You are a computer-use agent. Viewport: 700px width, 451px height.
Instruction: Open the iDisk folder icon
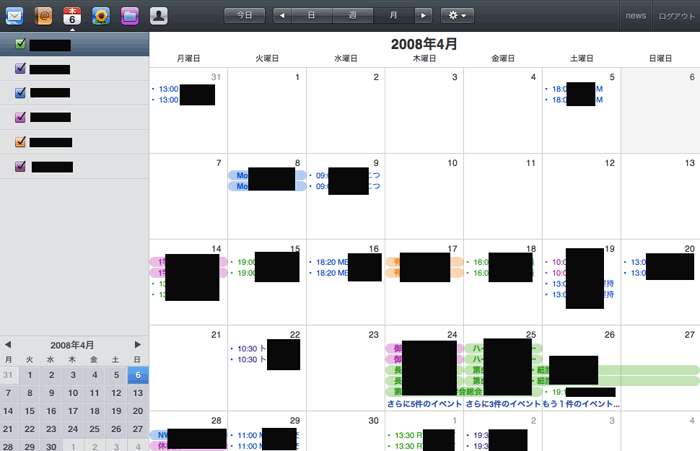coord(130,16)
